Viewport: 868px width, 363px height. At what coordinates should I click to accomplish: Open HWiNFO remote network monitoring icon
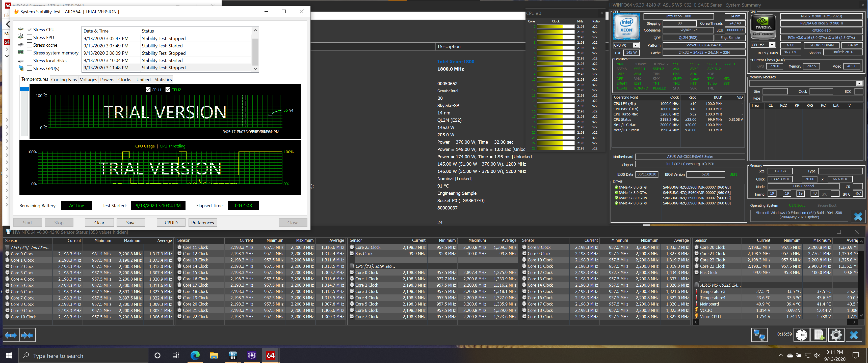click(x=759, y=335)
